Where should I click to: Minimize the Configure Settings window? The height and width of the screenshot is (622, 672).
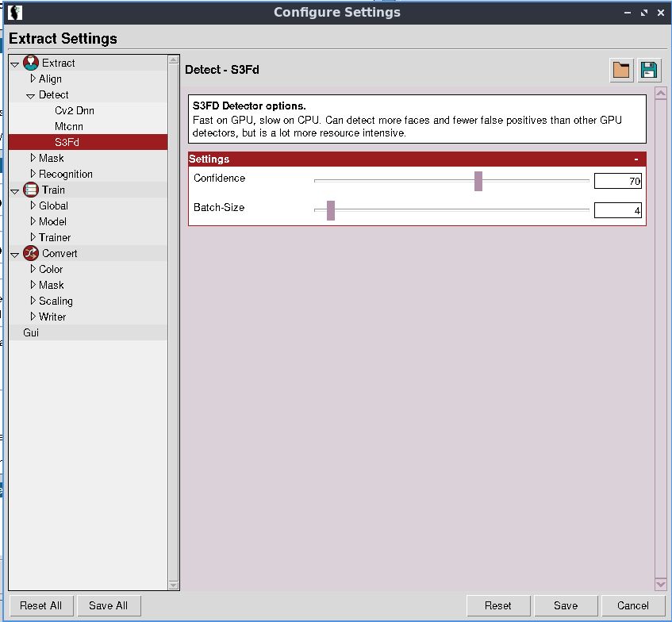(x=628, y=13)
